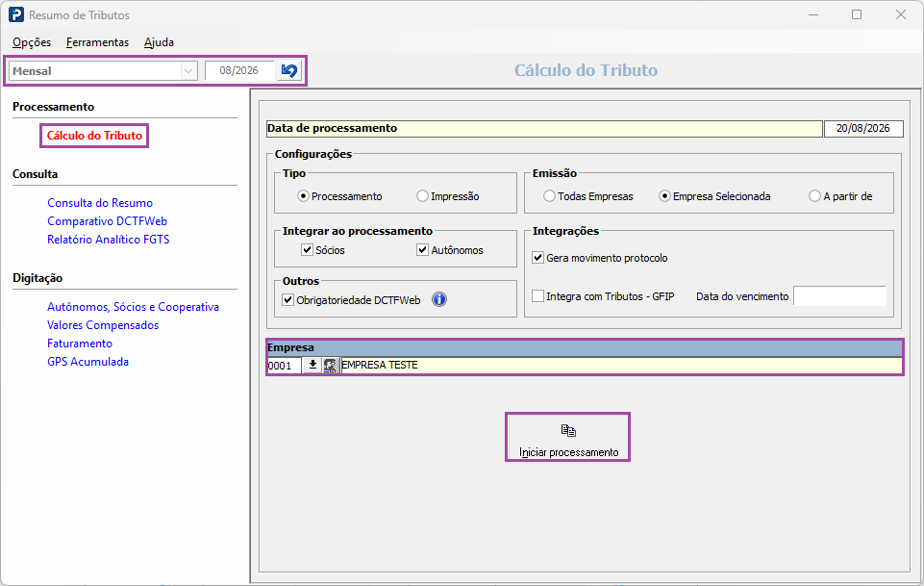Uncheck Obrigatoriedade DCTFWeb
The width and height of the screenshot is (924, 586).
click(288, 299)
